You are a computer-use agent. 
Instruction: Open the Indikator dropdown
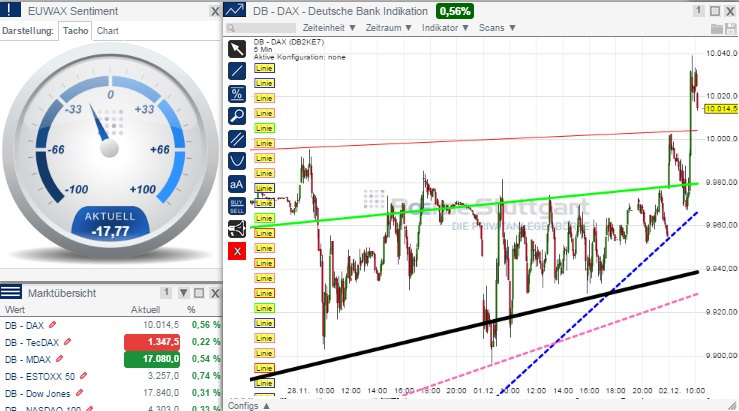tap(445, 28)
